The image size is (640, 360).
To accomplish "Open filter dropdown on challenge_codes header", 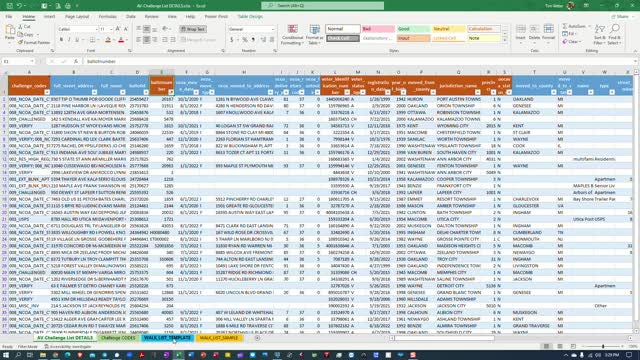I will pyautogui.click(x=47, y=93).
